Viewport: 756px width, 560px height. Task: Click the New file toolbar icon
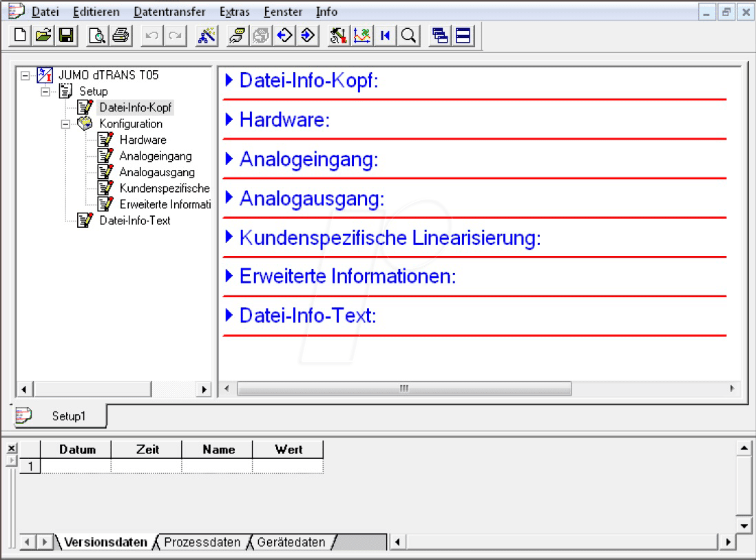(21, 36)
